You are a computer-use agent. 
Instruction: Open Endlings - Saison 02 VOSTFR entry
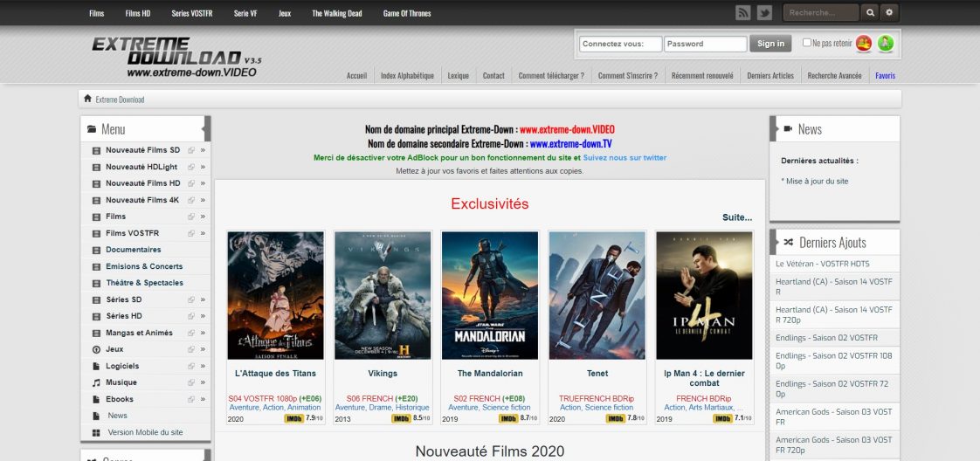pos(827,338)
